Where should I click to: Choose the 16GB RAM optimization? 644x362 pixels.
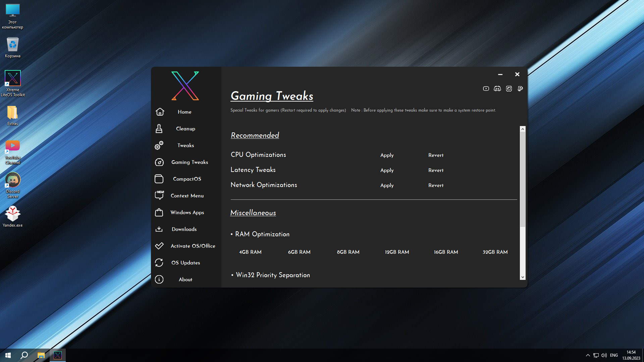coord(446,252)
